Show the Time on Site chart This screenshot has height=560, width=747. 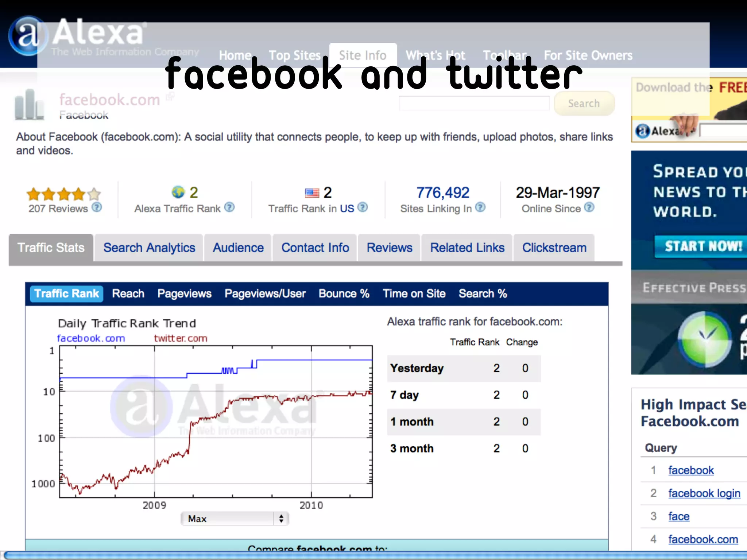coord(414,293)
